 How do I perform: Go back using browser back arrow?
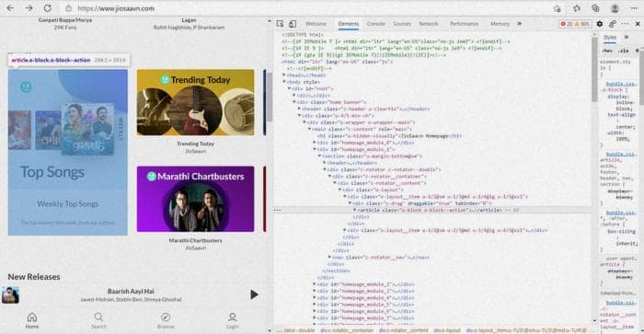tap(10, 8)
